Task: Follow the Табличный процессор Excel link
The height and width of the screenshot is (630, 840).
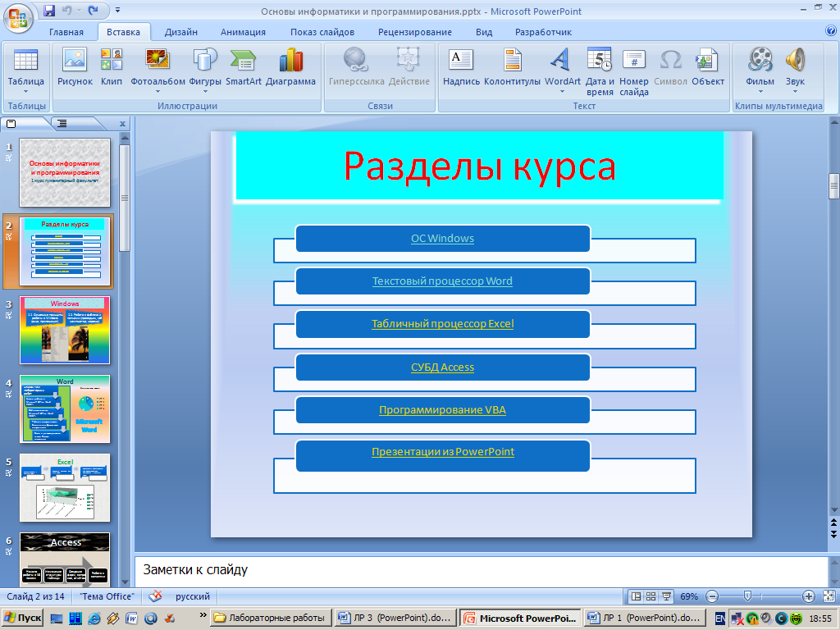Action: pyautogui.click(x=442, y=323)
